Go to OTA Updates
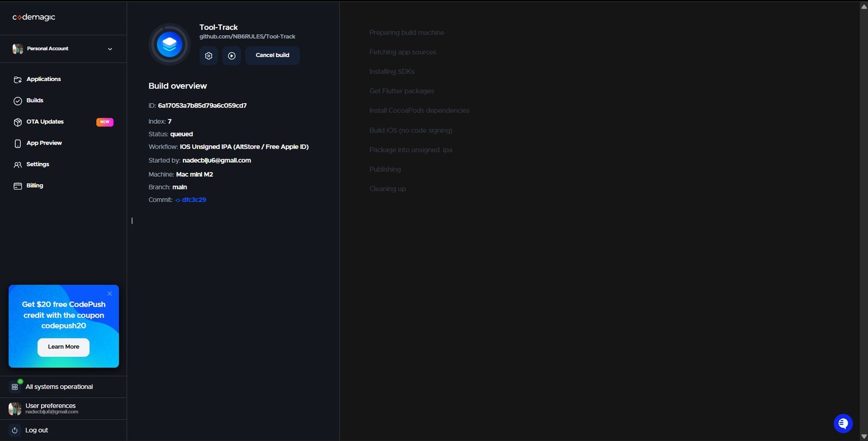868x441 pixels. [x=45, y=122]
